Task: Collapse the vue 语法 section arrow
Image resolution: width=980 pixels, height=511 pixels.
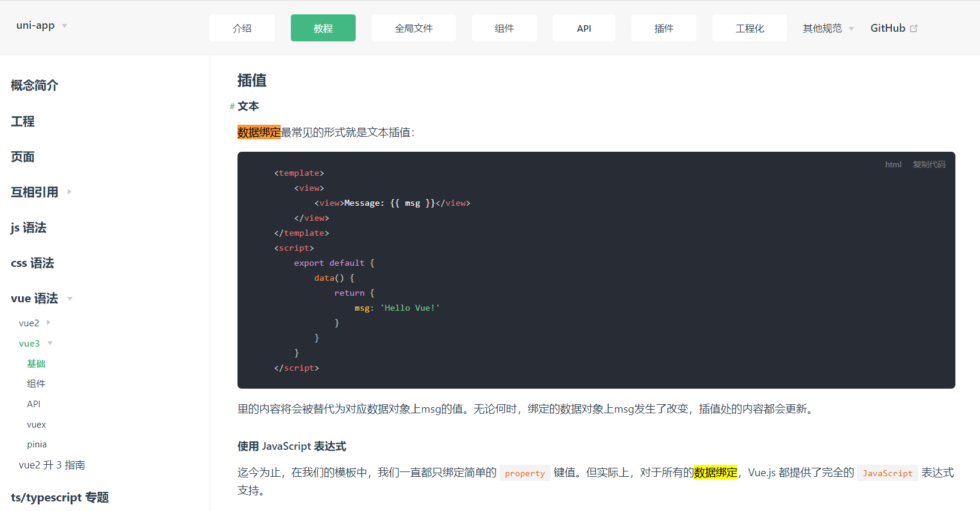Action: [70, 299]
